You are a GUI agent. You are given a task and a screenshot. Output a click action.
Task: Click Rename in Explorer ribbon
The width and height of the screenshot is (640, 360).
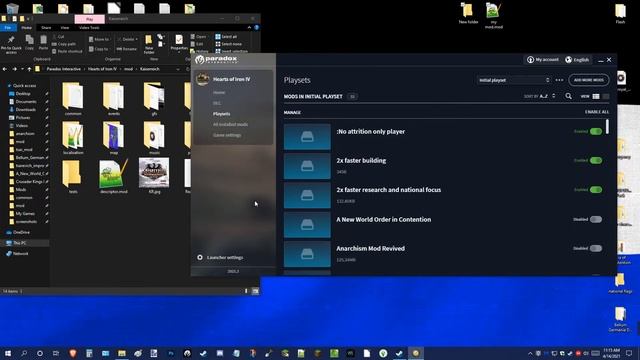[x=127, y=49]
